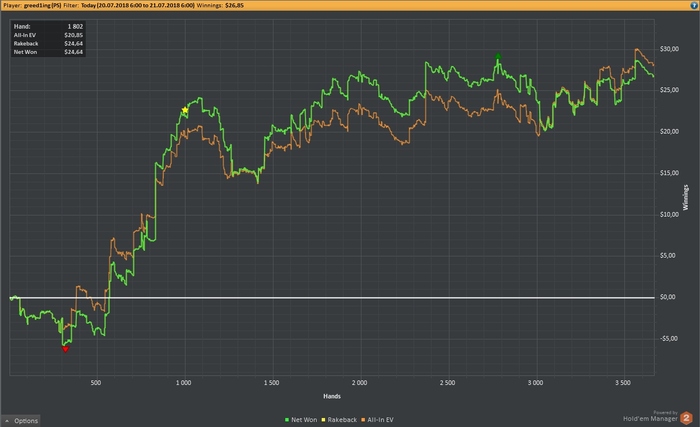Click the $30,00 y-axis label
The height and width of the screenshot is (427, 700).
tap(669, 49)
